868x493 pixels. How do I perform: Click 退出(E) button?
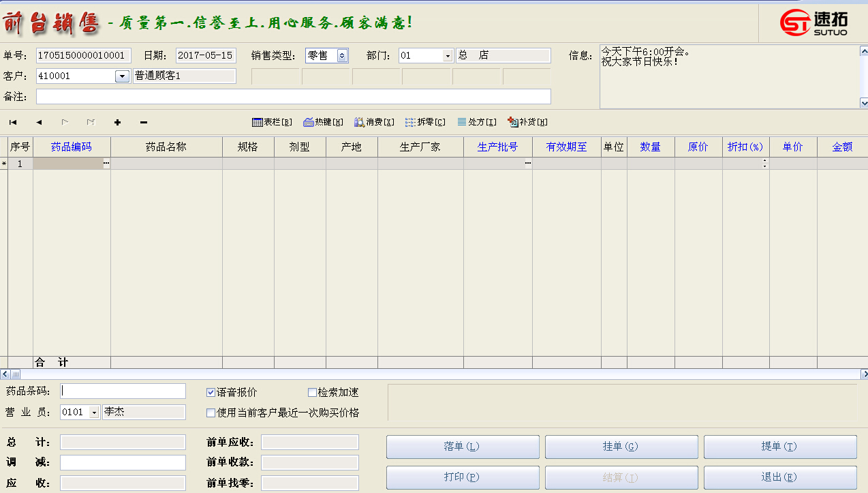tap(780, 477)
